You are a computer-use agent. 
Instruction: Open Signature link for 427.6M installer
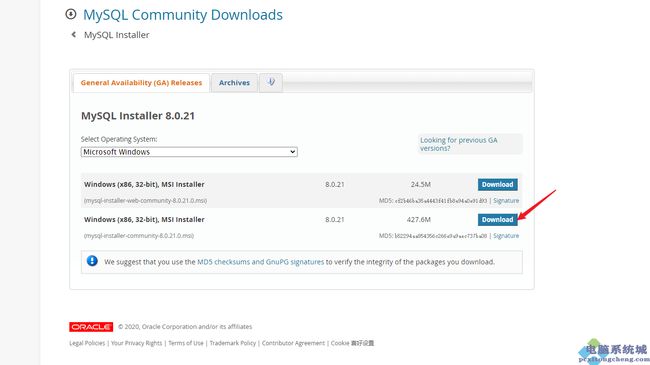pyautogui.click(x=506, y=236)
